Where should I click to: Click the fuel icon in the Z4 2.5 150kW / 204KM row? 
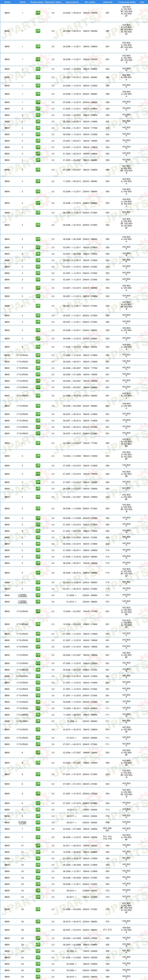point(38,951)
